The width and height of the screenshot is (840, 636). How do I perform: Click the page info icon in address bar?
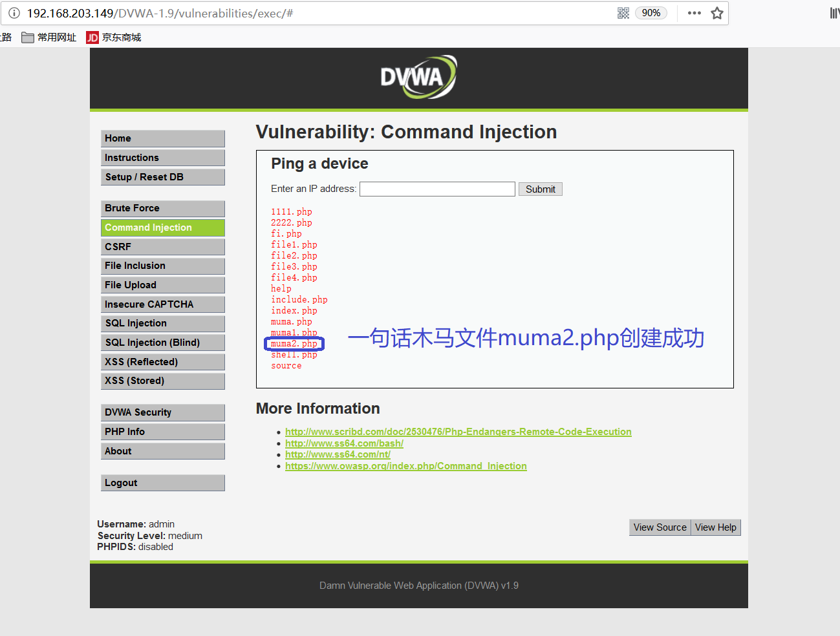[x=14, y=12]
